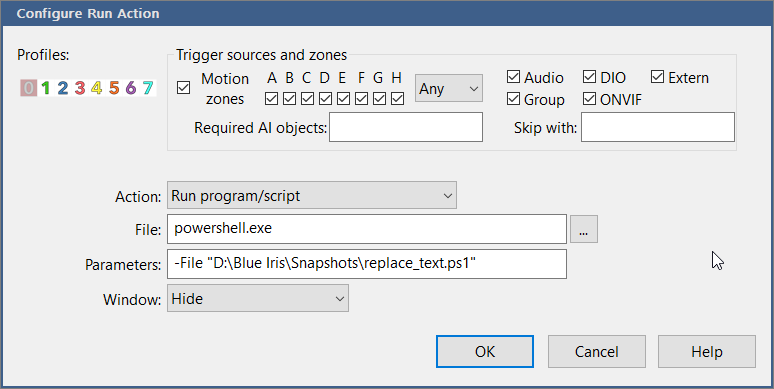The width and height of the screenshot is (774, 389).
Task: Select the green profile 1 number
Action: [x=45, y=88]
